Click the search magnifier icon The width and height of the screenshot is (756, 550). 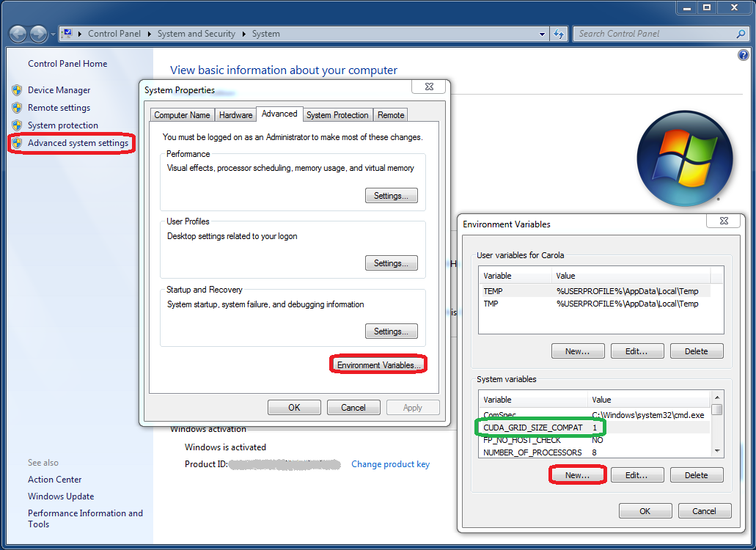[x=741, y=34]
